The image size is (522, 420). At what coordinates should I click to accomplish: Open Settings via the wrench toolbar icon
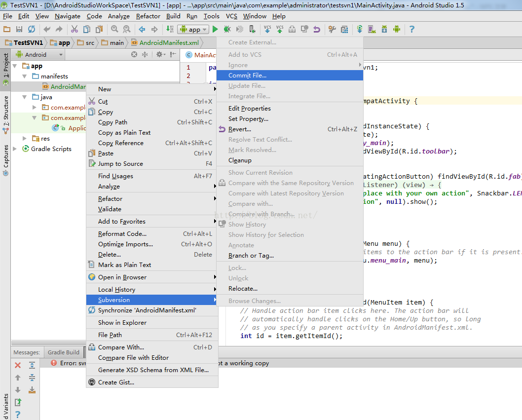[x=332, y=29]
